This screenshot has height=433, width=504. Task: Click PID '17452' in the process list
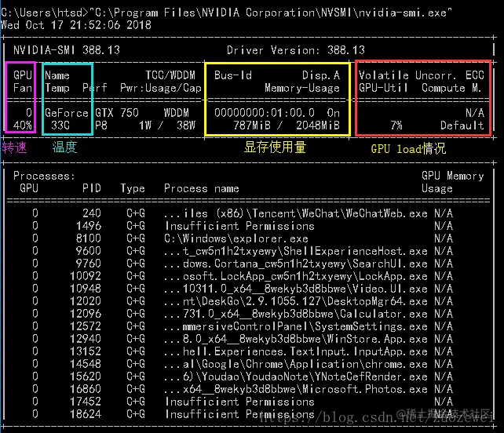86,402
